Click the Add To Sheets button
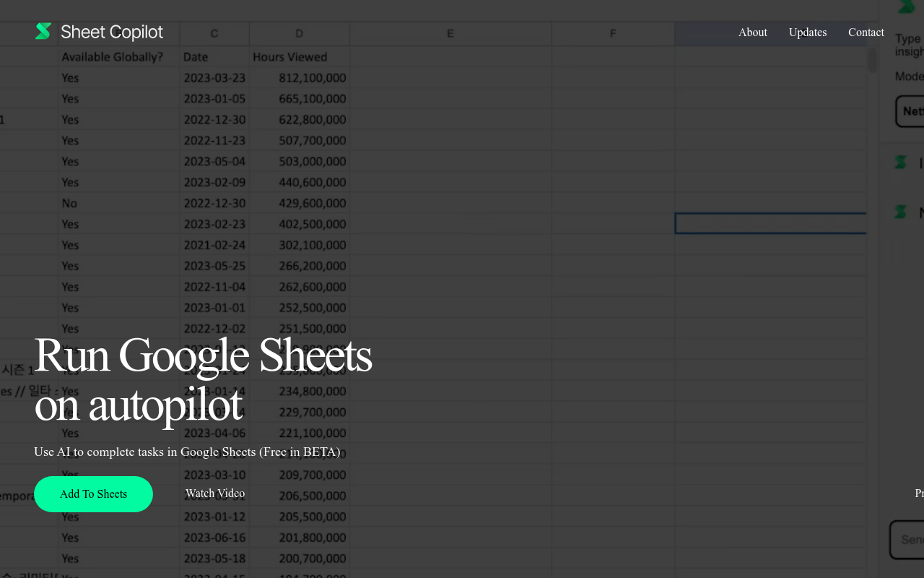 (x=93, y=494)
